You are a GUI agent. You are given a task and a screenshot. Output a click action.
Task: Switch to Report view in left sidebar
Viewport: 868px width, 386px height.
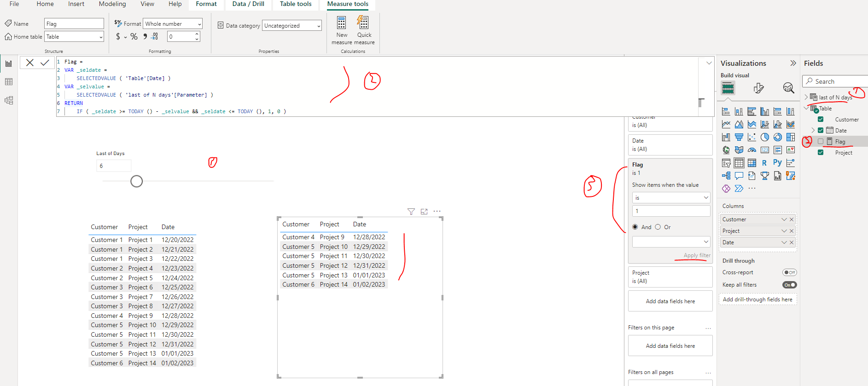[9, 63]
